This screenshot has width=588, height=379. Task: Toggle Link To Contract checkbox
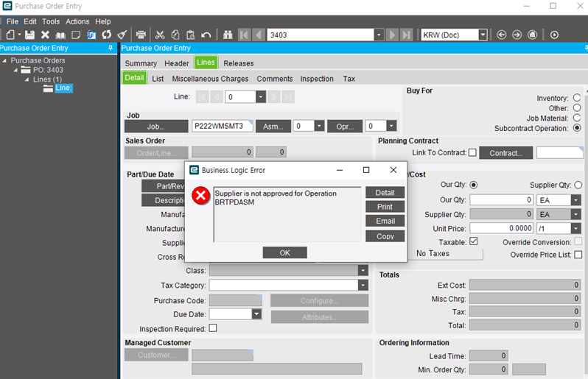(472, 152)
